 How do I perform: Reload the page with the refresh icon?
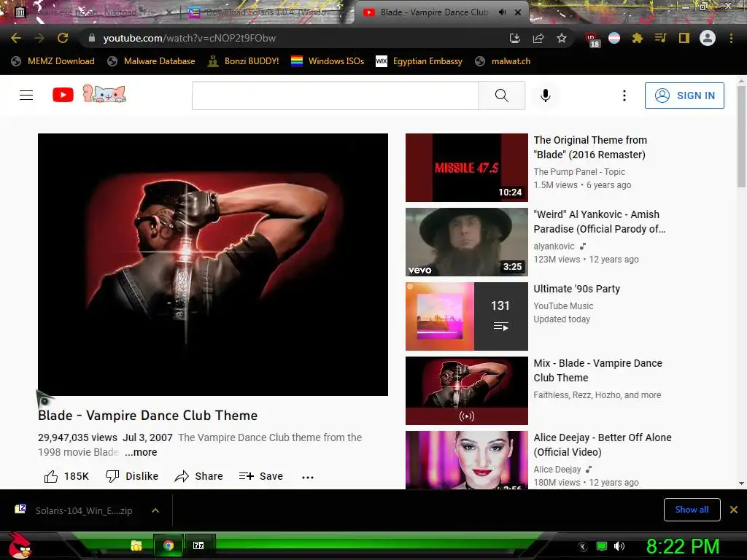pyautogui.click(x=63, y=38)
